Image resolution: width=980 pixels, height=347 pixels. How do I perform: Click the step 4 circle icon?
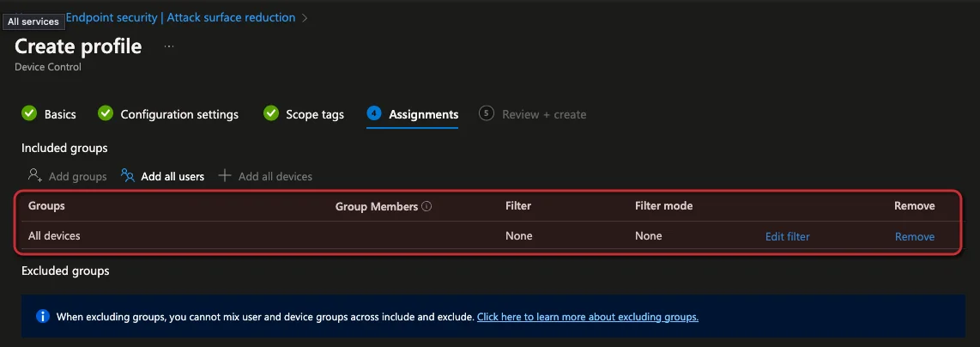374,113
